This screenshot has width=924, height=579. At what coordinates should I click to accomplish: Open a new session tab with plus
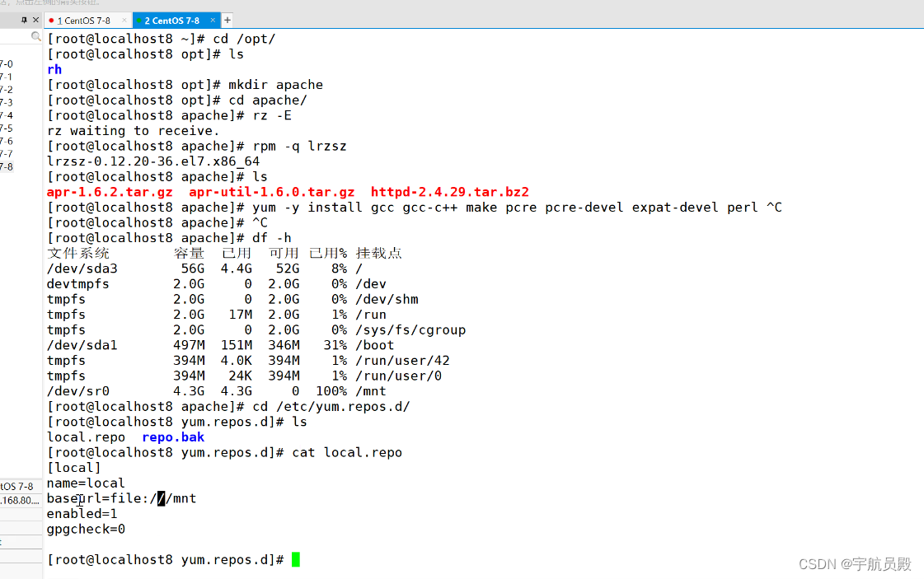227,21
